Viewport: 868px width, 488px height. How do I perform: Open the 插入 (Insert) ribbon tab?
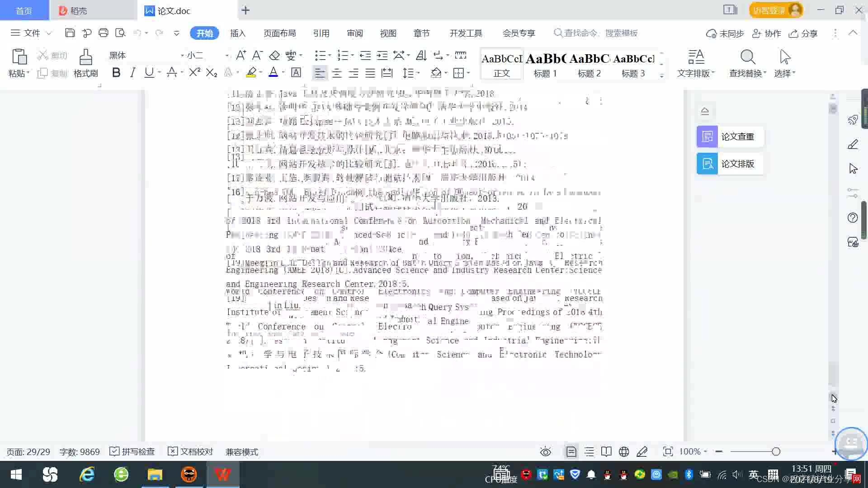click(237, 33)
